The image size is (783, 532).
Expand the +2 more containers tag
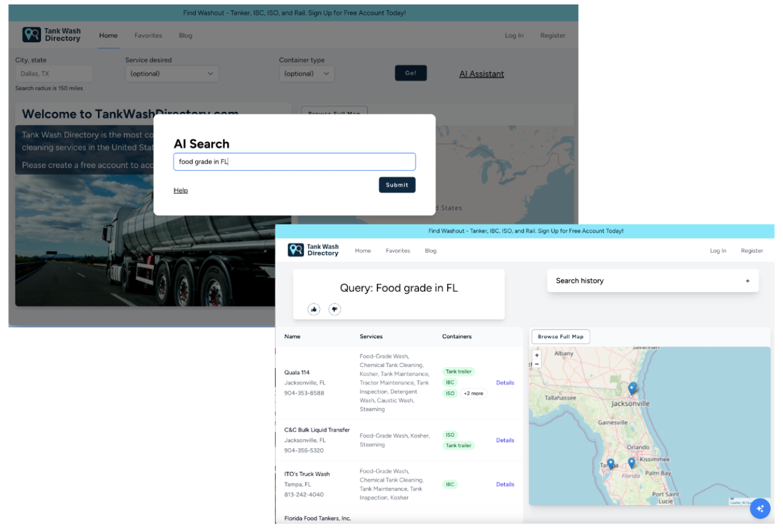[473, 394]
